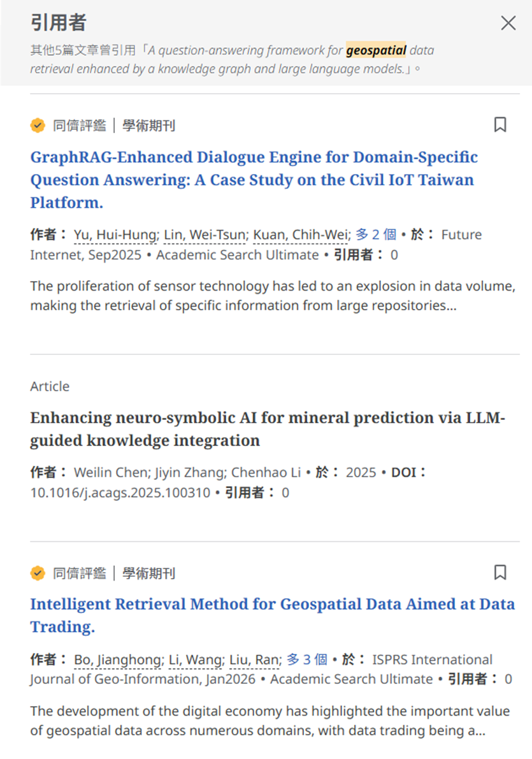Click the 學術期刊 label on GraphRAG article
Screen dimensions: 532x759
click(148, 126)
